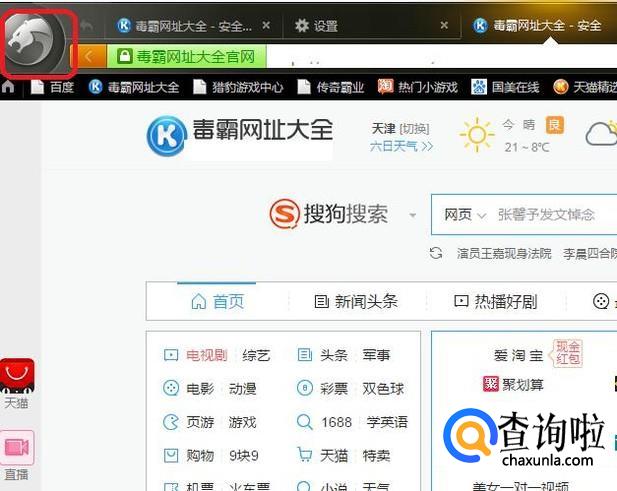Select the 新闻头条 navigation tab

click(x=356, y=302)
